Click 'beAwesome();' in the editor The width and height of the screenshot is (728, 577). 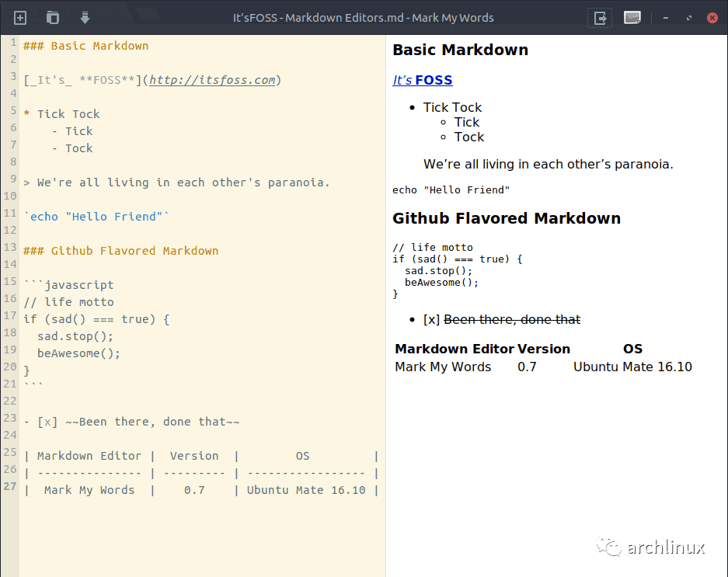(x=79, y=353)
